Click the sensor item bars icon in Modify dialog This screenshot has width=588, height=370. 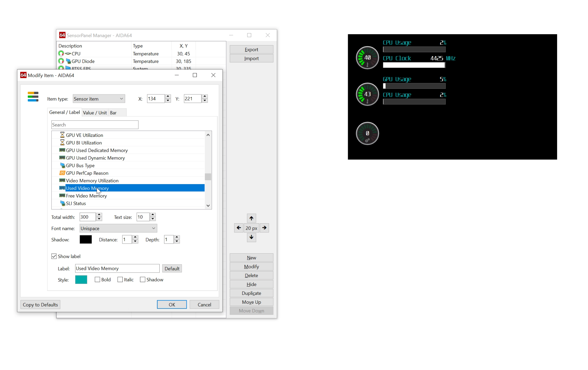[x=33, y=97]
